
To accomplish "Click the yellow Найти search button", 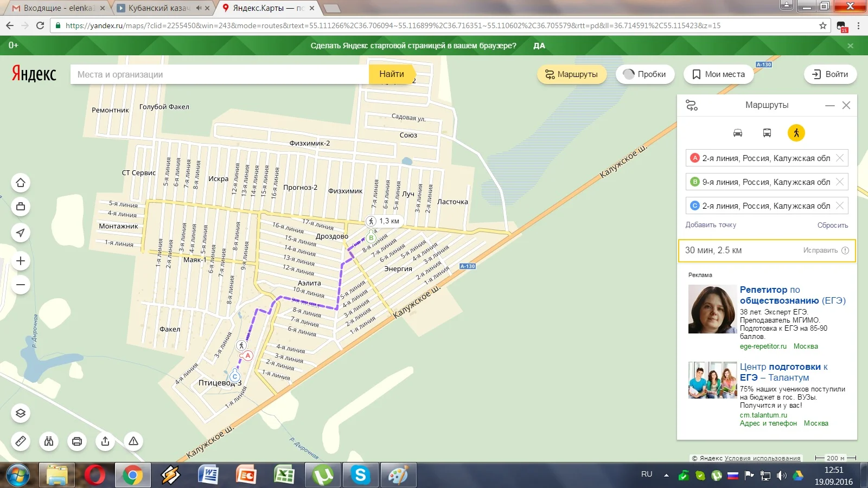I will pyautogui.click(x=392, y=74).
